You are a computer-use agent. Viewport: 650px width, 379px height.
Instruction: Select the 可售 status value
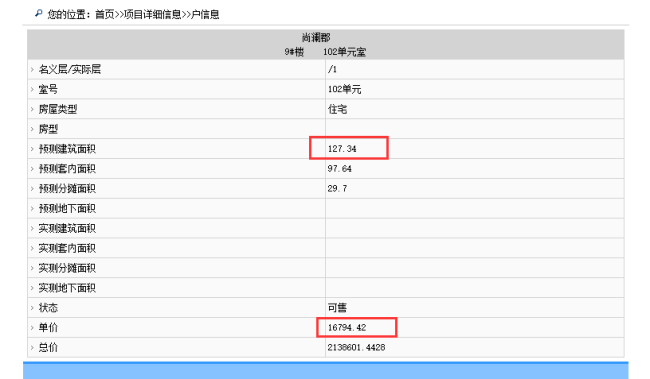[x=337, y=308]
